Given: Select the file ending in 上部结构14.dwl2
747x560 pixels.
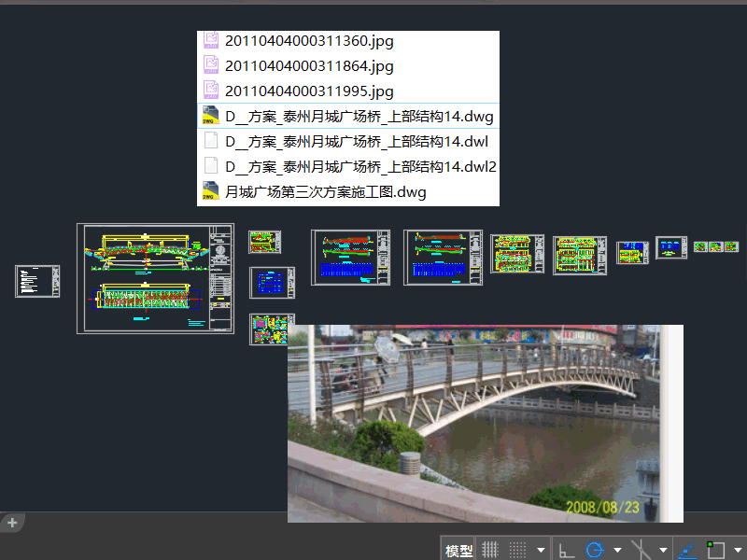Looking at the screenshot, I should coord(348,167).
